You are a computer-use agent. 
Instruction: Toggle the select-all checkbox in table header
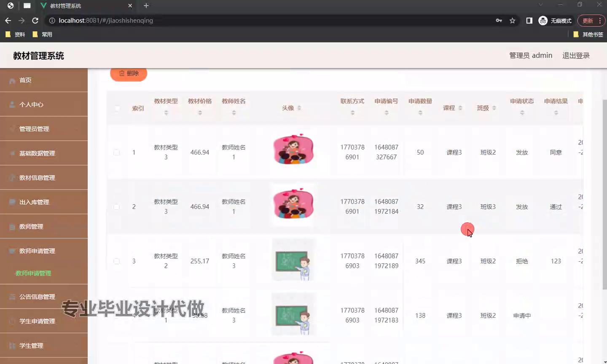[117, 108]
